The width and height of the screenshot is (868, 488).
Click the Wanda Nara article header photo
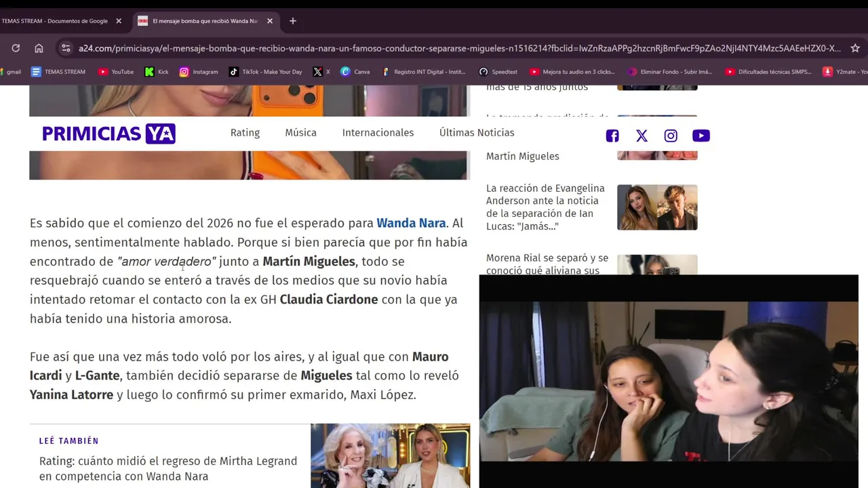250,166
